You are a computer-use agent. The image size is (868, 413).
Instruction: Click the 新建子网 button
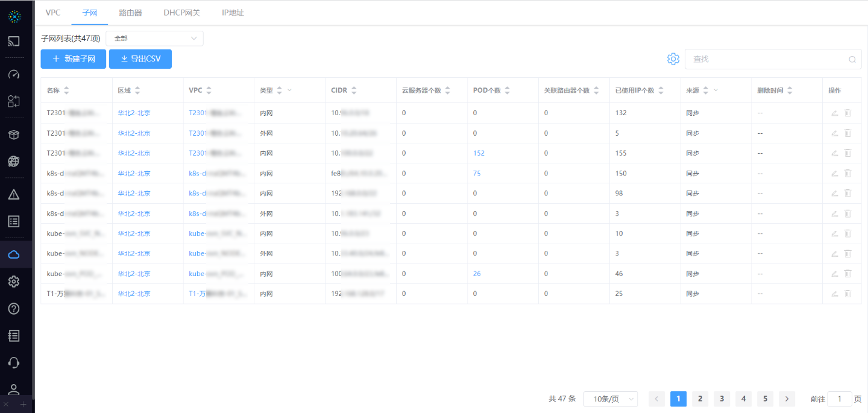(x=74, y=59)
